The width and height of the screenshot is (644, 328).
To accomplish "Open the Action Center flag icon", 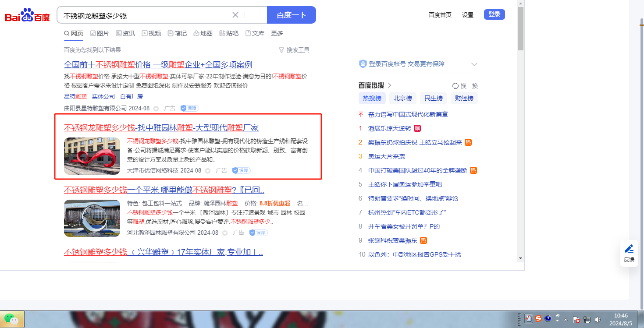I will pyautogui.click(x=577, y=320).
